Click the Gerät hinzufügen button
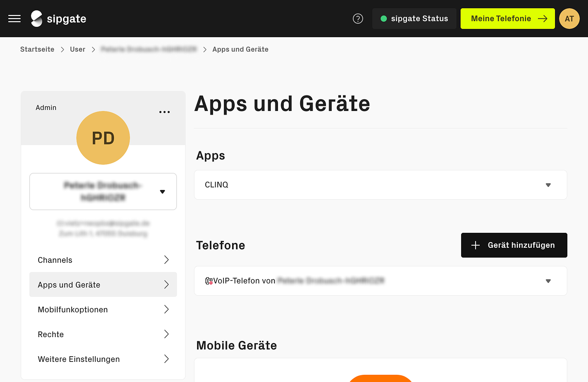This screenshot has width=588, height=382. point(514,245)
